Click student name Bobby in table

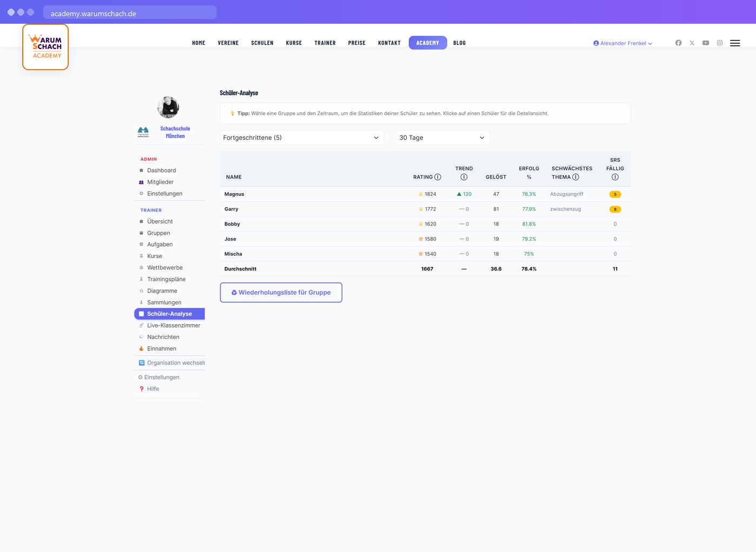(232, 224)
